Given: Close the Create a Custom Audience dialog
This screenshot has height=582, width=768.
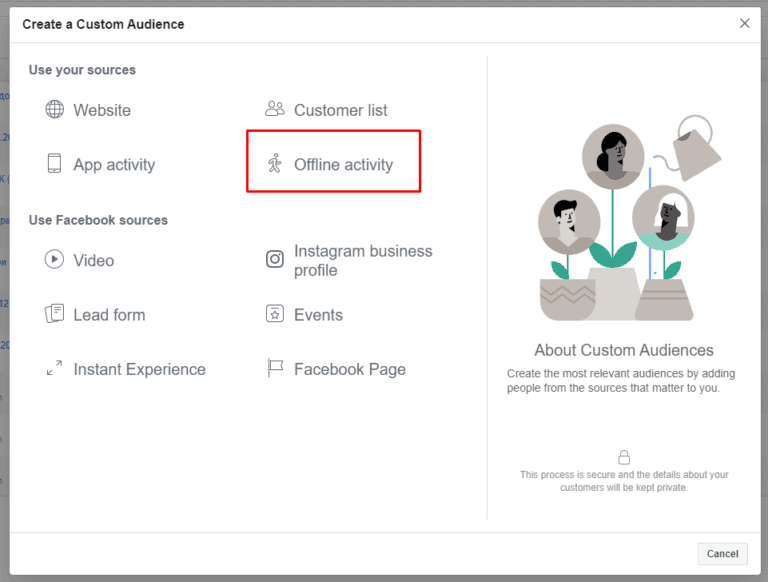Looking at the screenshot, I should pyautogui.click(x=744, y=23).
